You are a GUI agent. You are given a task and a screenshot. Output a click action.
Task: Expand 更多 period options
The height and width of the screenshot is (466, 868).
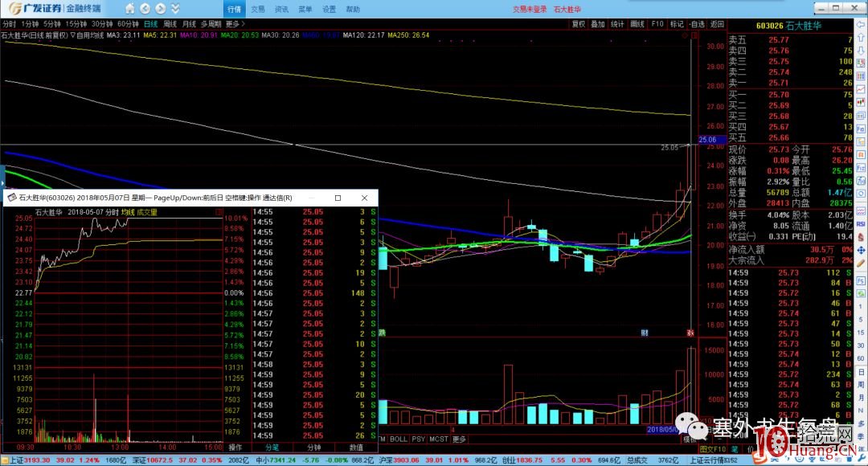coord(235,24)
